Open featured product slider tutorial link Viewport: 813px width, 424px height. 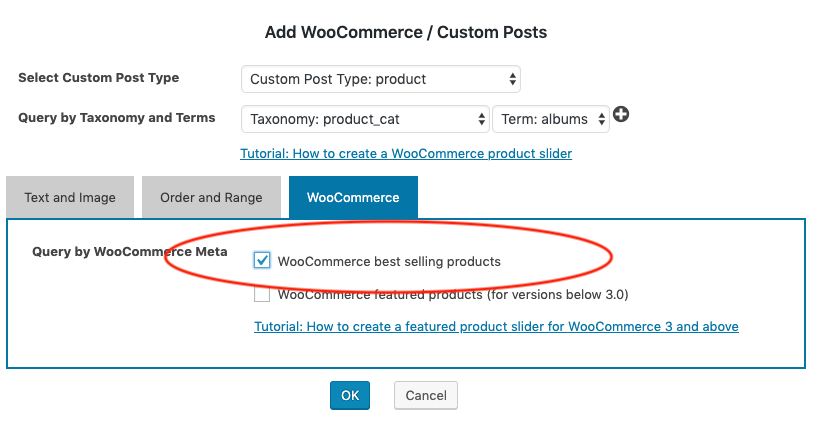[496, 327]
